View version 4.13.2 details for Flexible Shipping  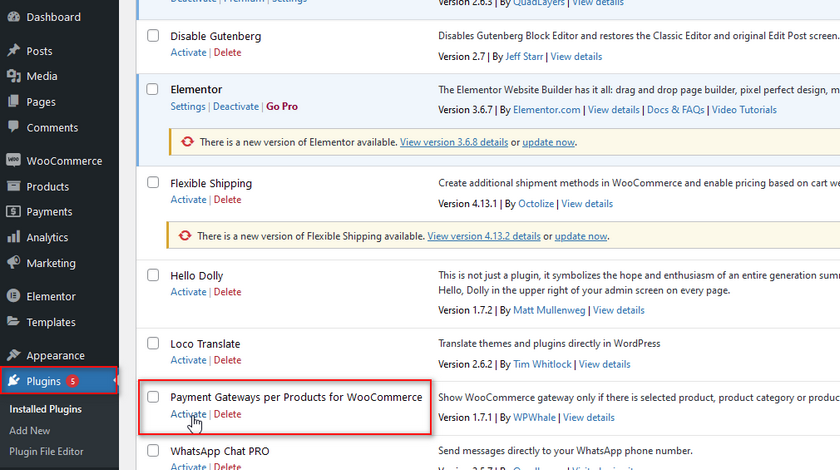click(x=484, y=236)
